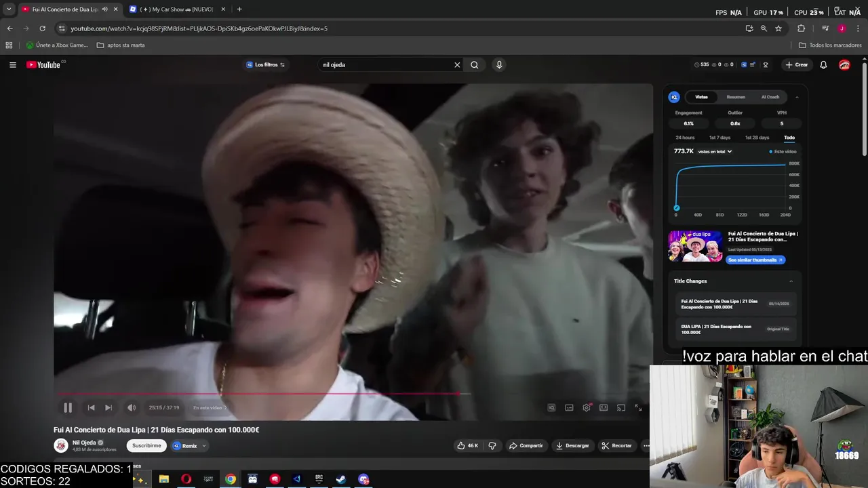Open 'aptos sta marta' bookmark folder
Viewport: 868px width, 488px height.
coord(121,45)
